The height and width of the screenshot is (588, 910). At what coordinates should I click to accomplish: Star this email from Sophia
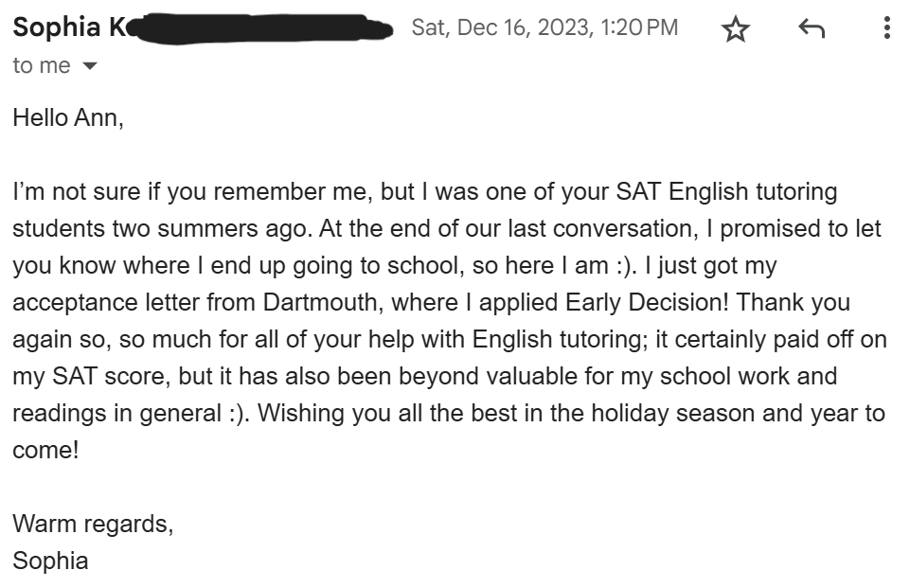[735, 29]
